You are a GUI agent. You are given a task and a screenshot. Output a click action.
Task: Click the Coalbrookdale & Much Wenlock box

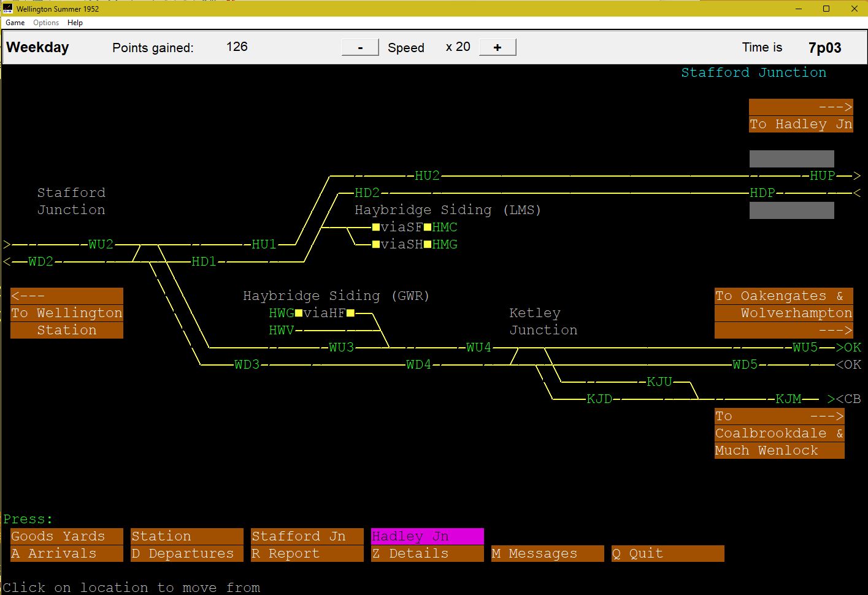coord(779,433)
